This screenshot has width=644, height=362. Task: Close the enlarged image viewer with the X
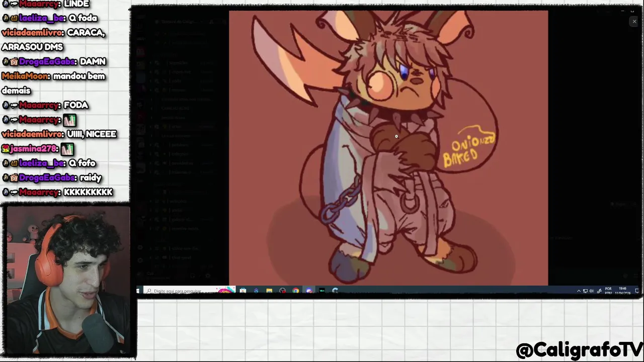click(x=634, y=21)
